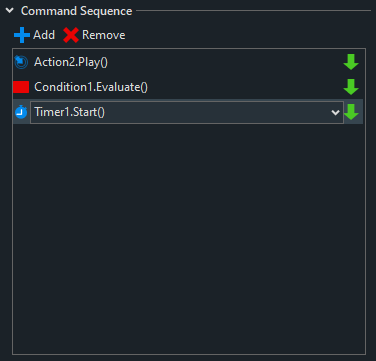This screenshot has height=361, width=376.
Task: Click the blue plus Add icon
Action: click(22, 35)
